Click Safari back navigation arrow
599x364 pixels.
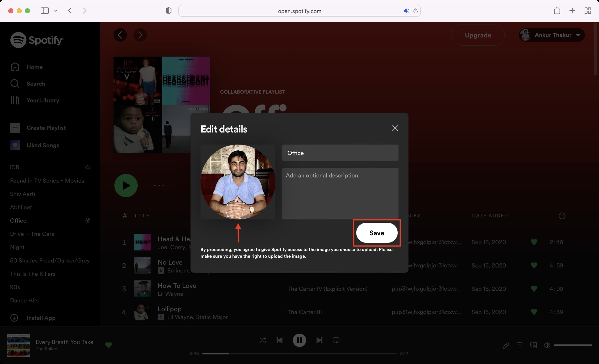70,11
